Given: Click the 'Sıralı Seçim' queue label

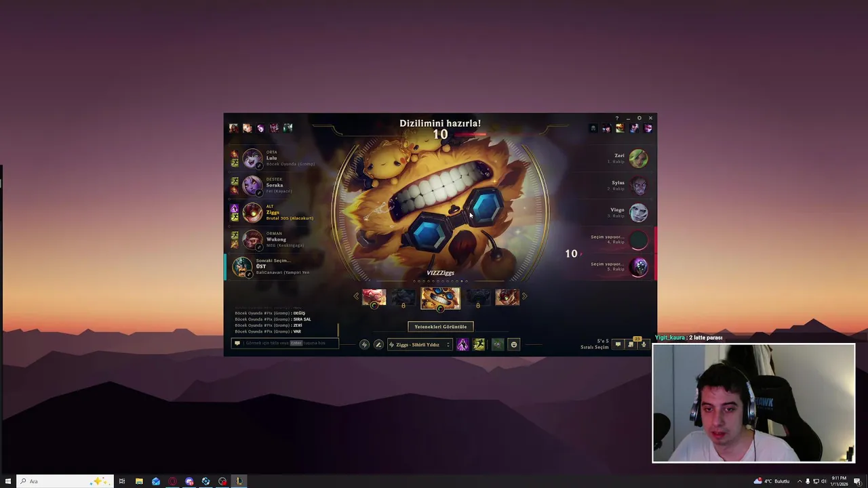Looking at the screenshot, I should point(595,347).
